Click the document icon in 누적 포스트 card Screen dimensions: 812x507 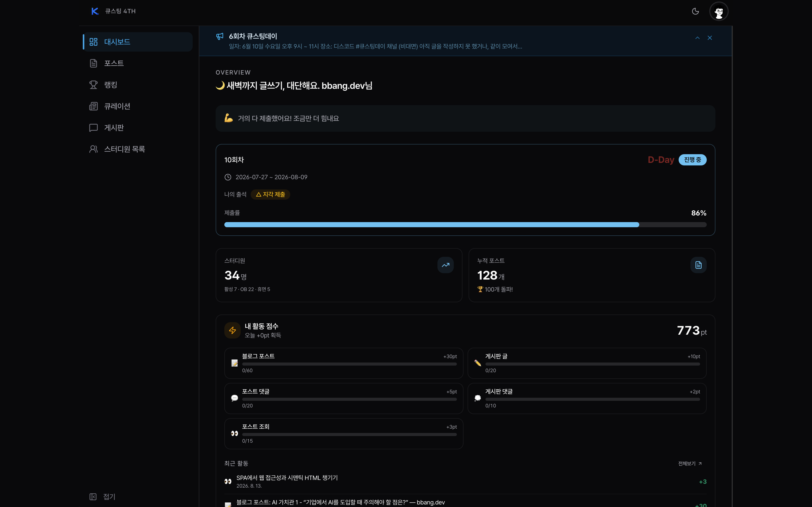pos(699,265)
